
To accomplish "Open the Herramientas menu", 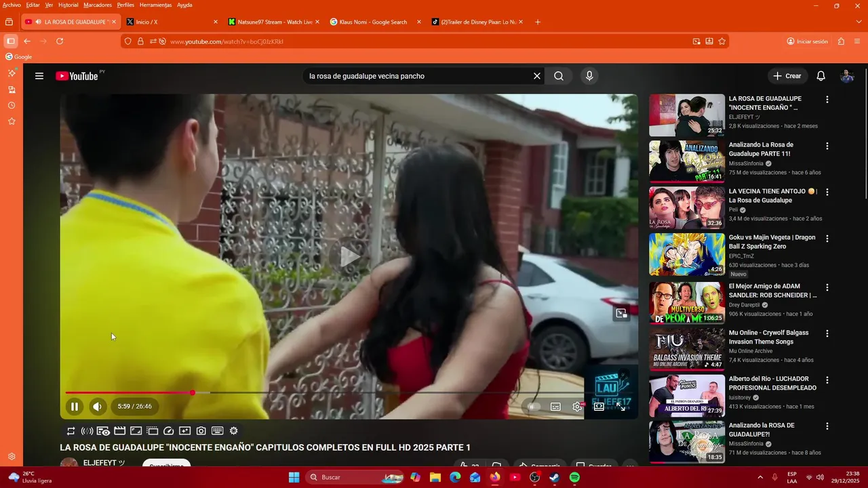I will pos(155,5).
